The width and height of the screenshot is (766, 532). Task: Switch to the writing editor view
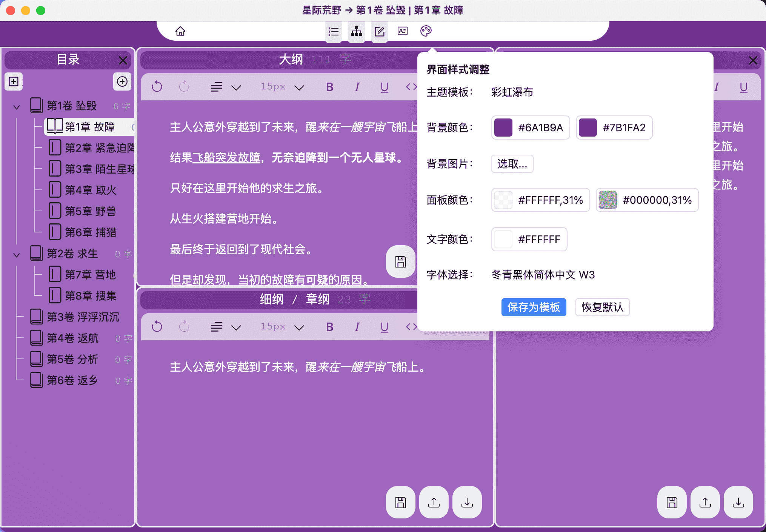tap(379, 31)
